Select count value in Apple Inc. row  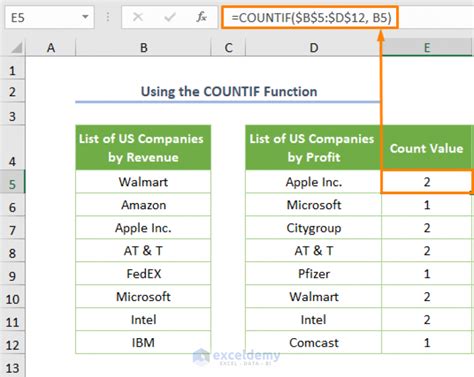pos(427,182)
